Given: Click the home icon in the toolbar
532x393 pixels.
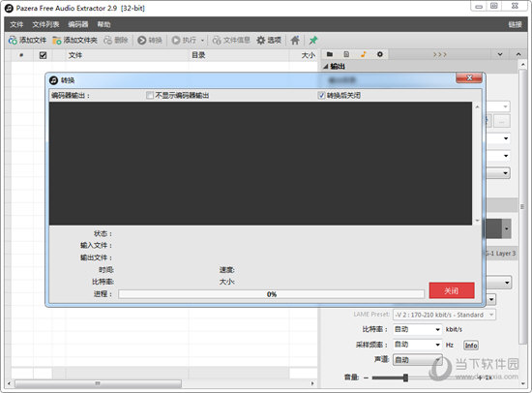Looking at the screenshot, I should [x=295, y=40].
